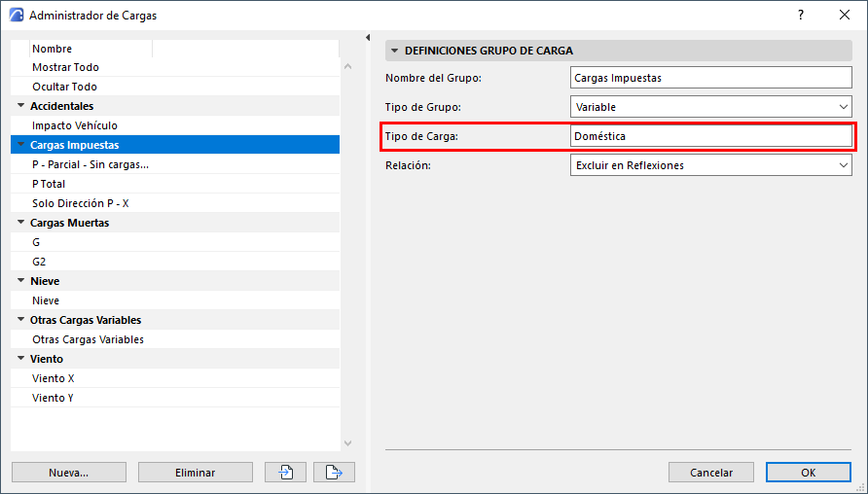
Task: Click the Eliminar button
Action: pos(195,473)
